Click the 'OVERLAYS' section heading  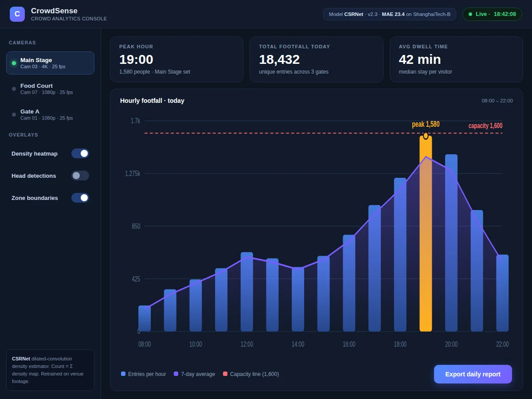click(x=23, y=135)
